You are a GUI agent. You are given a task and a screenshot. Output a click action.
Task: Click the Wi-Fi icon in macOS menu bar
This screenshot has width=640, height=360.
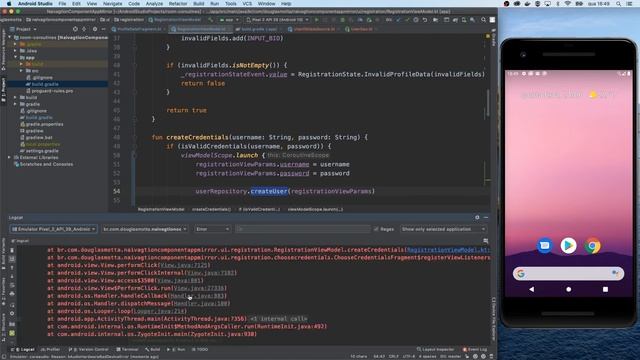tap(568, 4)
